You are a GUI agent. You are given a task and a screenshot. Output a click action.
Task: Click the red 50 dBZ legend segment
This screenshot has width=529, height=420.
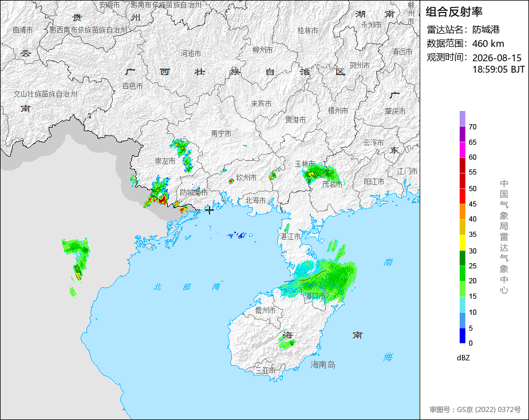point(463,181)
